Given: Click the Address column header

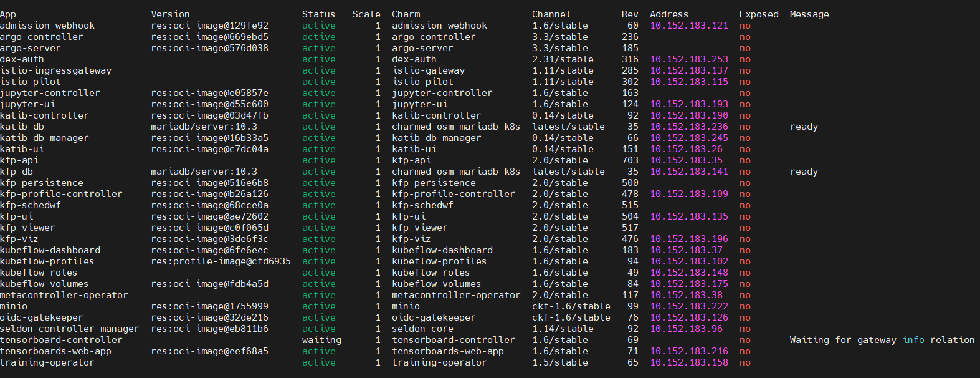Looking at the screenshot, I should [x=669, y=14].
